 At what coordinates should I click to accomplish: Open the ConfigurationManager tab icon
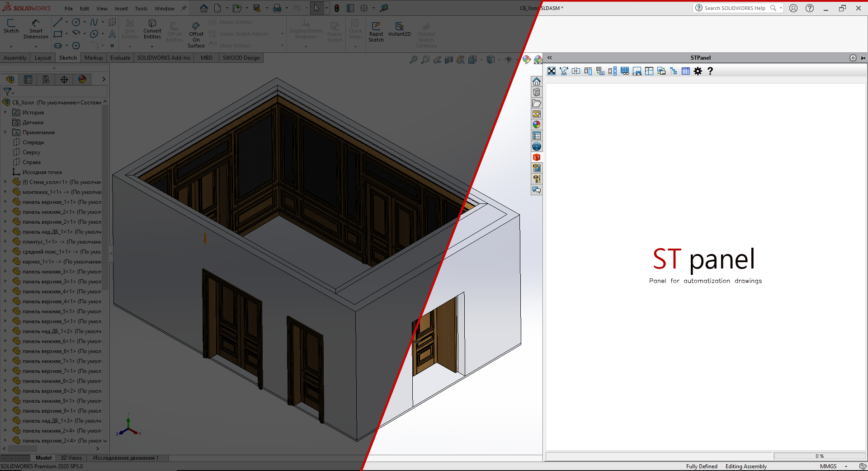(46, 80)
